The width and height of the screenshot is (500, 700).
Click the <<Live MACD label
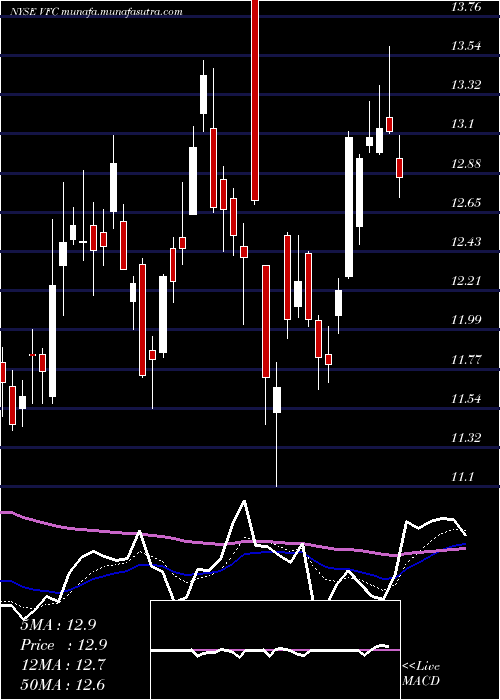421,673
